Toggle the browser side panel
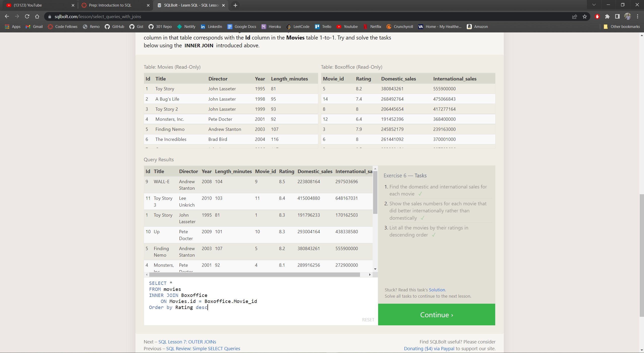This screenshot has width=644, height=353. 617,17
